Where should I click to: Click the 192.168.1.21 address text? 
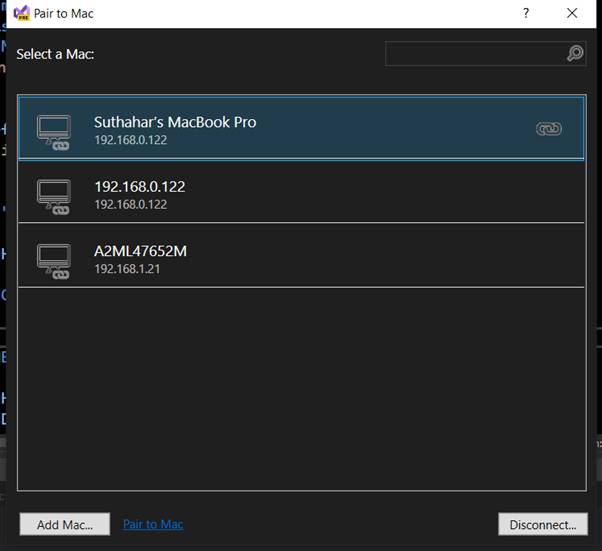click(127, 269)
